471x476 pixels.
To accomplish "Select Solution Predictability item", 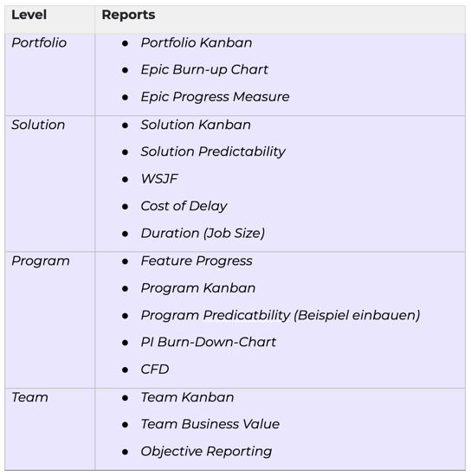I will [213, 151].
